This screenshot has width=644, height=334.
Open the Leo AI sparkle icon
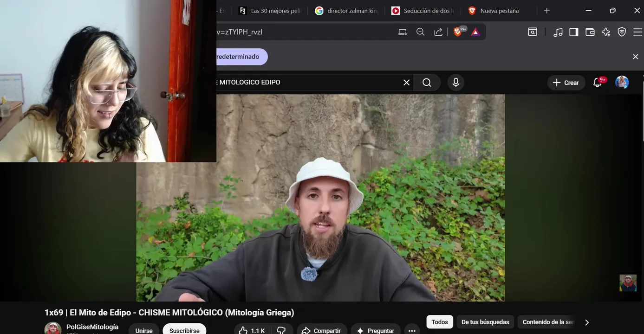point(606,32)
